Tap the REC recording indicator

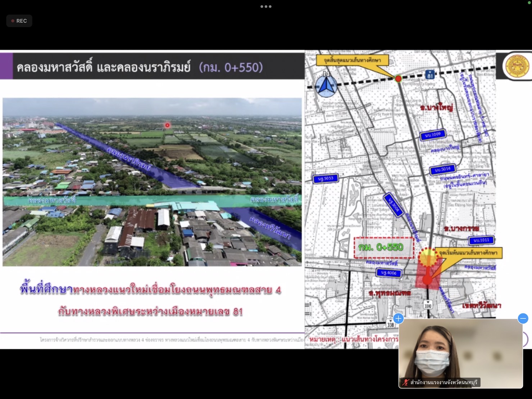click(x=19, y=21)
